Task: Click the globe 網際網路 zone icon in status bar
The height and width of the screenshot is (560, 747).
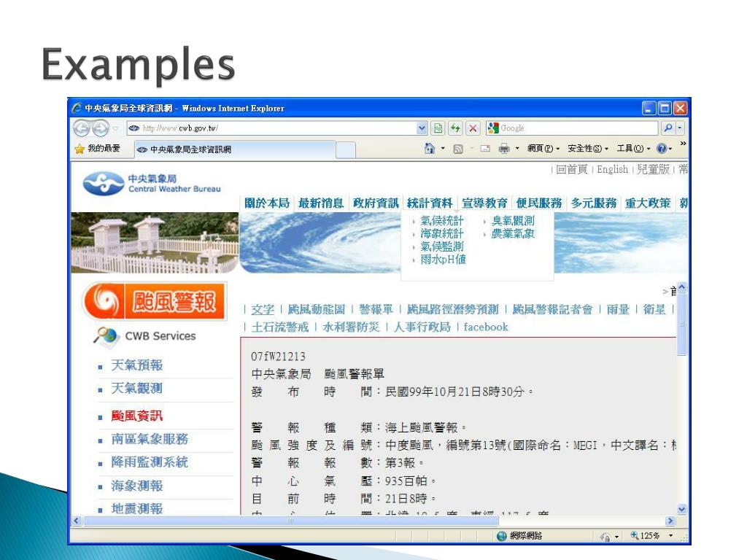Action: click(501, 536)
